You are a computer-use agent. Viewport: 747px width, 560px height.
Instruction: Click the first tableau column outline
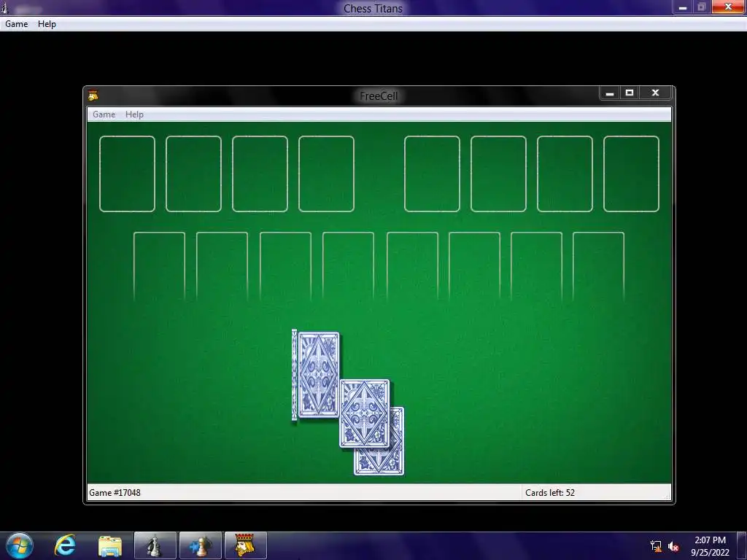159,267
